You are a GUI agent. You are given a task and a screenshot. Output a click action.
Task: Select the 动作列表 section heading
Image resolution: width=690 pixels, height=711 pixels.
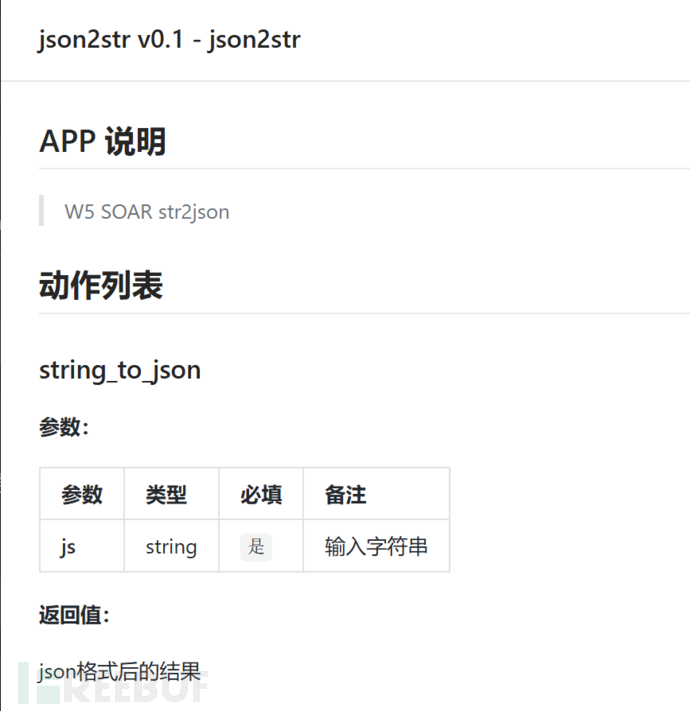[101, 285]
